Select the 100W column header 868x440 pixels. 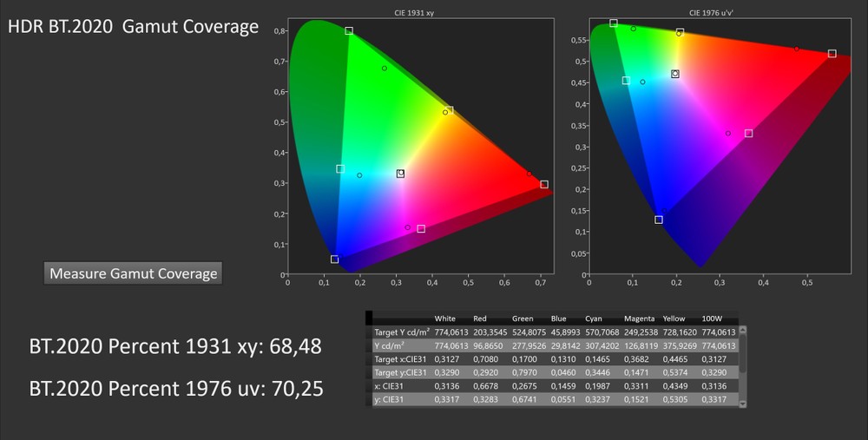click(712, 319)
